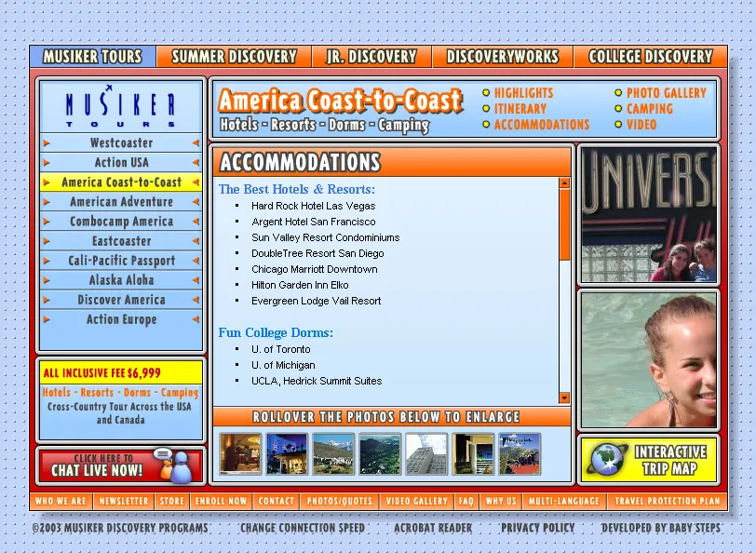The height and width of the screenshot is (553, 756).
Task: Click the dark hotel entrance thumbnail
Action: click(473, 453)
